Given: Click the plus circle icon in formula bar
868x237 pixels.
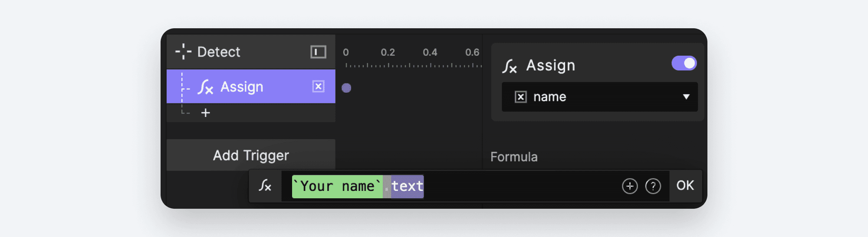Looking at the screenshot, I should [630, 186].
